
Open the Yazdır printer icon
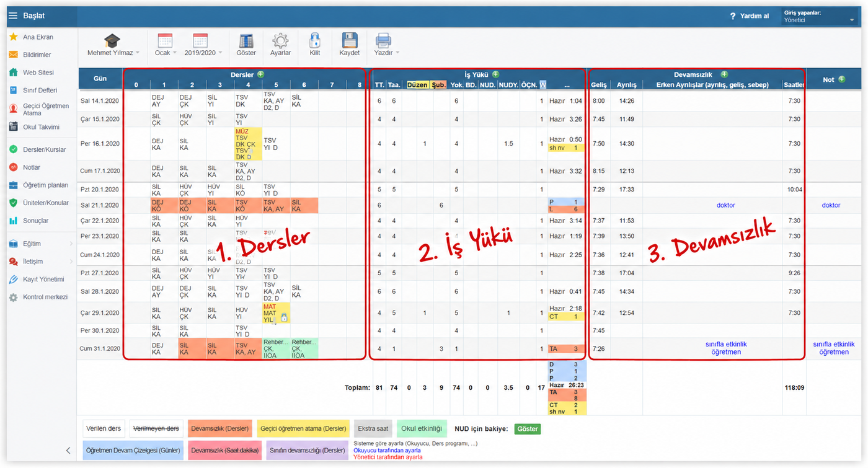[383, 41]
